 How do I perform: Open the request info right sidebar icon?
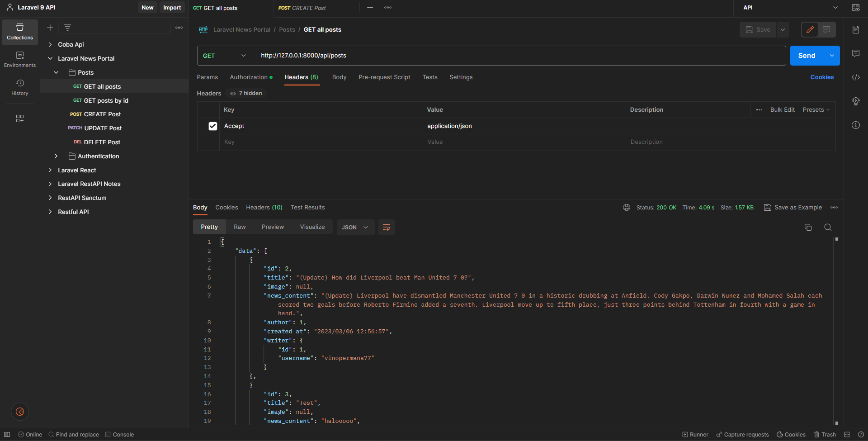(x=856, y=125)
